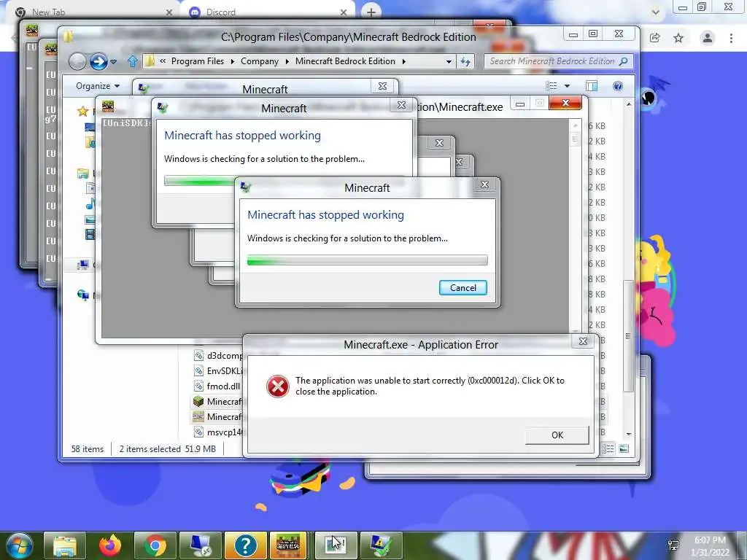Open the view options dropdown arrow
The width and height of the screenshot is (747, 560).
tap(567, 86)
